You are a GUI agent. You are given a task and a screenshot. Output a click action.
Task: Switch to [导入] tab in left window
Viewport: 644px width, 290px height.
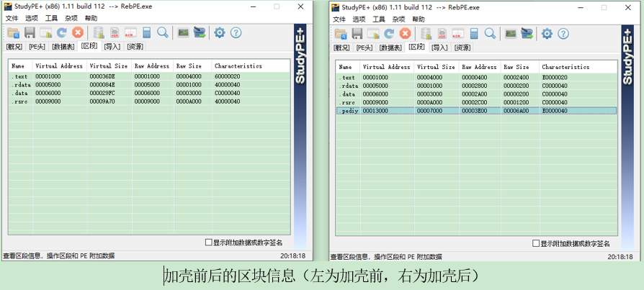click(112, 46)
